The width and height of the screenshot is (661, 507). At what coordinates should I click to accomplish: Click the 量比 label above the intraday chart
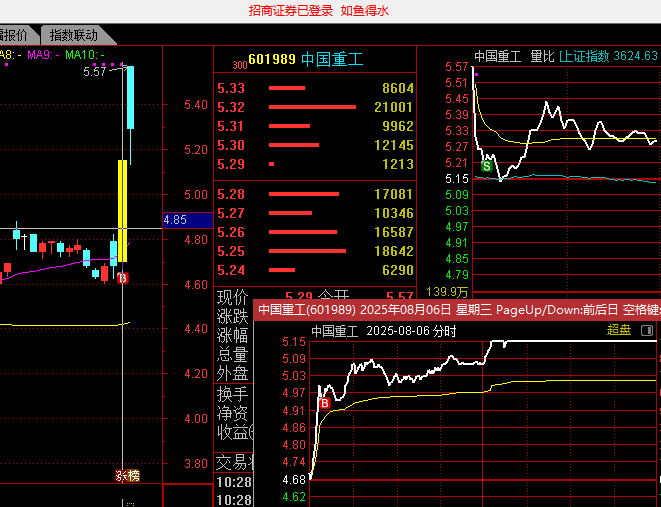pyautogui.click(x=542, y=56)
